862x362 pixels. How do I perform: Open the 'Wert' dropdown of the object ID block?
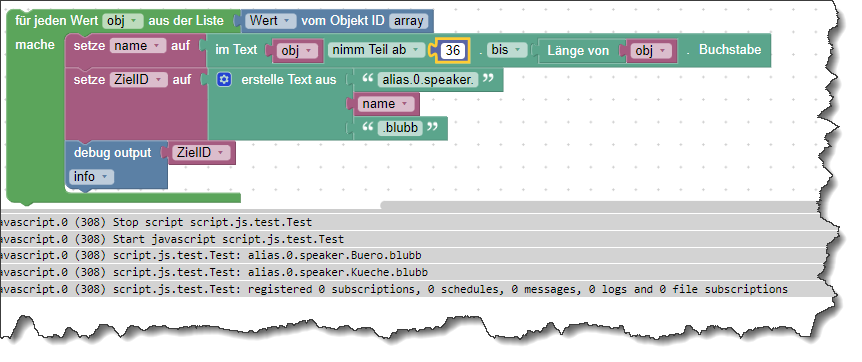[271, 21]
